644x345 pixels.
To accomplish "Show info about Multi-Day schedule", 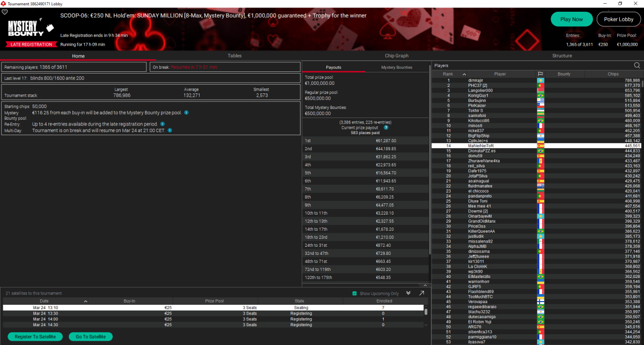I will click(170, 130).
